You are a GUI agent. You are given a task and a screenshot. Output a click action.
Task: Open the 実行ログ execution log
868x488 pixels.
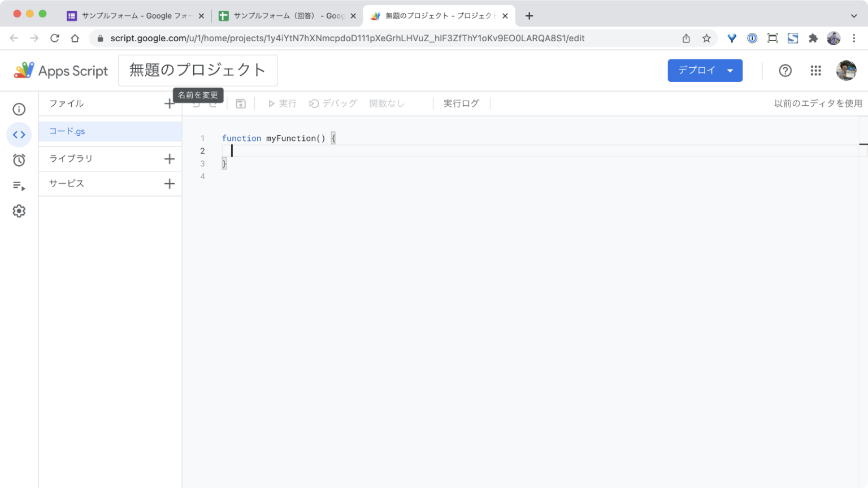coord(461,103)
